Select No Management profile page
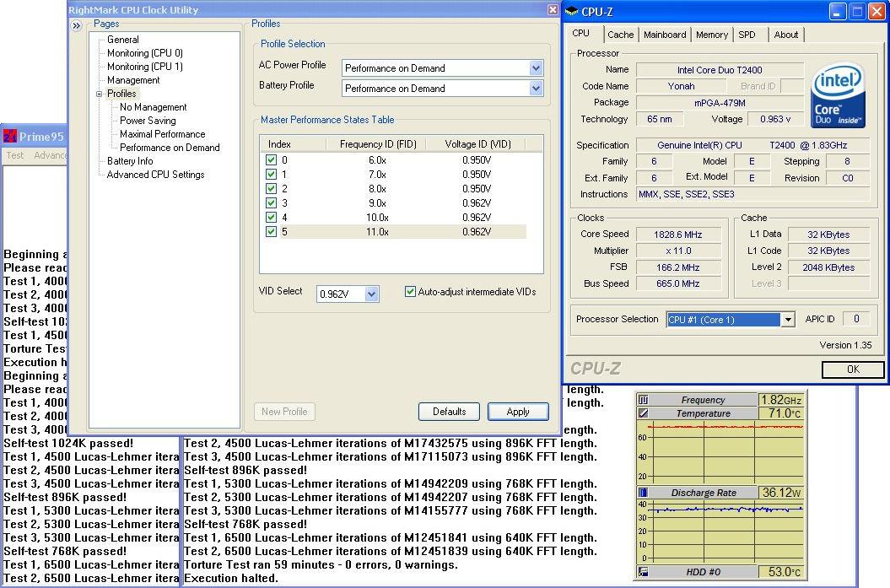 [x=154, y=106]
